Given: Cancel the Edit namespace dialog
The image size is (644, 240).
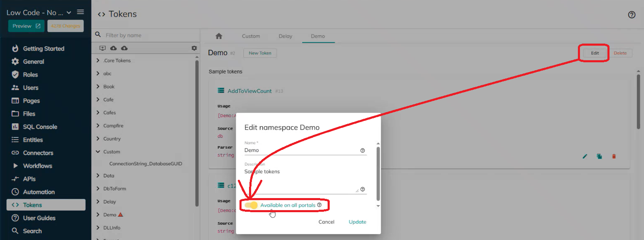Looking at the screenshot, I should 326,222.
